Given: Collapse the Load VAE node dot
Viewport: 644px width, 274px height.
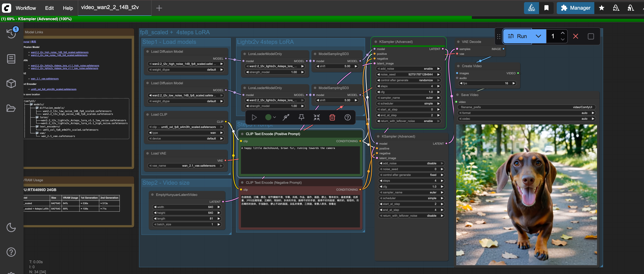Looking at the screenshot, I should pos(148,153).
